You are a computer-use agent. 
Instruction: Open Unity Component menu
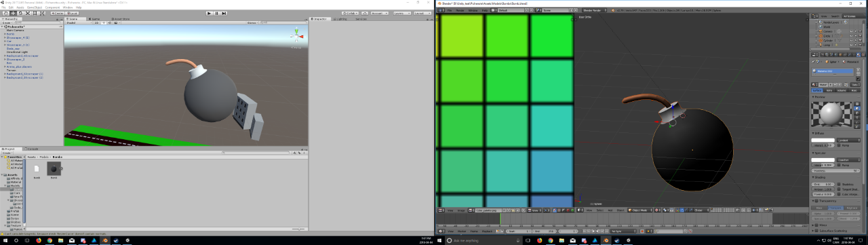tap(52, 7)
